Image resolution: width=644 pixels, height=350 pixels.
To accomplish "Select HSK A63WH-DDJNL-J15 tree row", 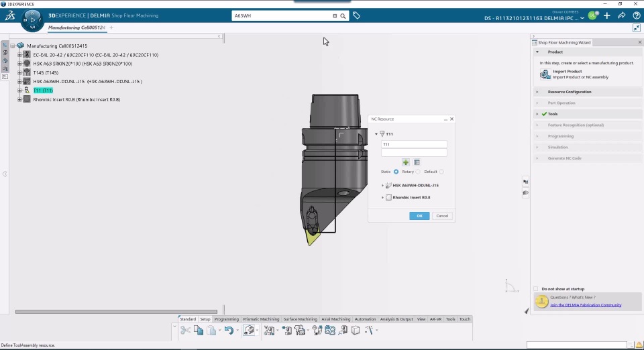I will [87, 82].
